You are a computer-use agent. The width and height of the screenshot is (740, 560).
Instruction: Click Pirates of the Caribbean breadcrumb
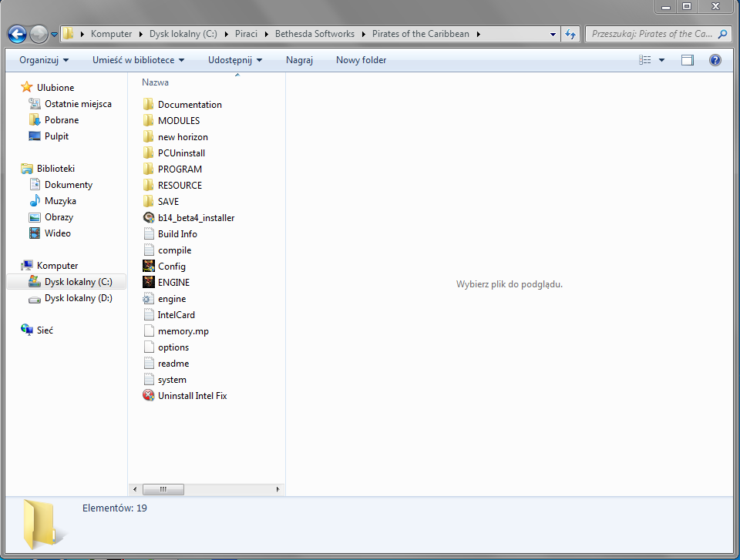click(x=421, y=34)
